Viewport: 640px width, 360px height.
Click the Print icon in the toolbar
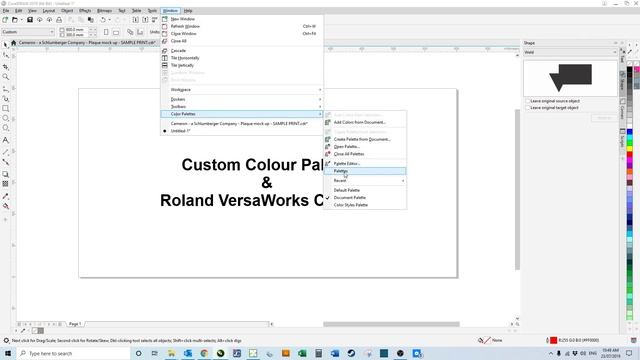[59, 20]
